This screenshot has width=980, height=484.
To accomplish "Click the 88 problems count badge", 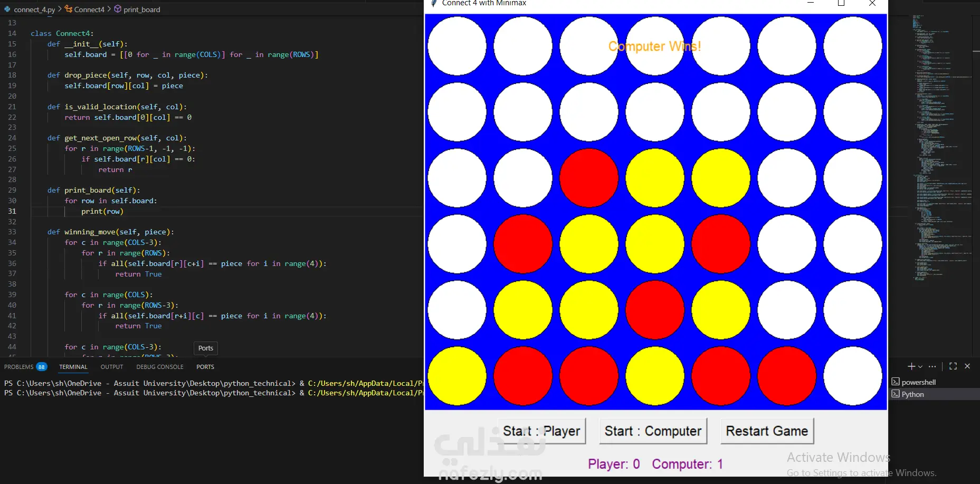I will point(41,367).
